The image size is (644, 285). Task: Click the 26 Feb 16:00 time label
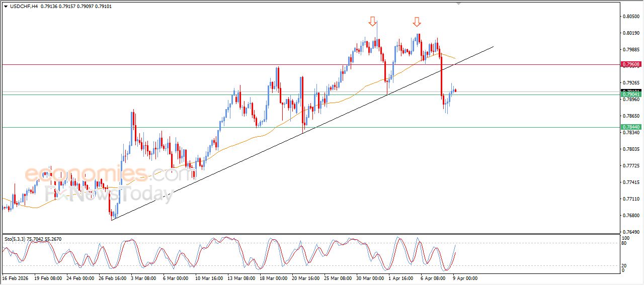pyautogui.click(x=112, y=278)
